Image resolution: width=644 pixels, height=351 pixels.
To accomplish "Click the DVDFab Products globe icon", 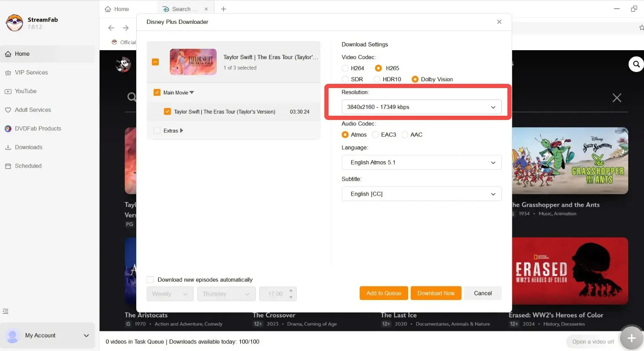I will pyautogui.click(x=8, y=129).
